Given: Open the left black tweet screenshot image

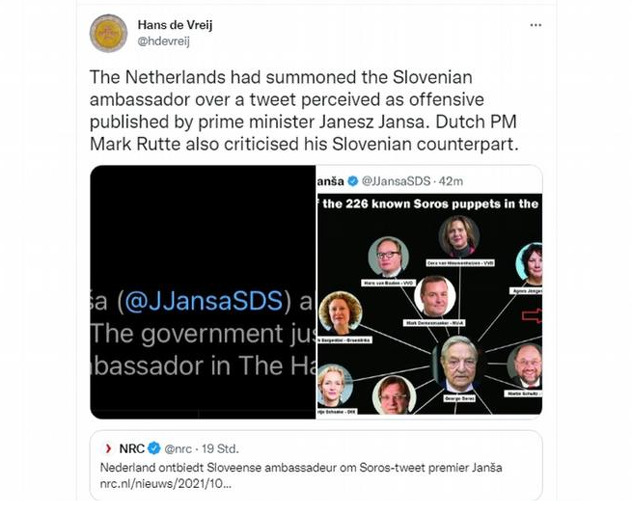Looking at the screenshot, I should pos(203,292).
